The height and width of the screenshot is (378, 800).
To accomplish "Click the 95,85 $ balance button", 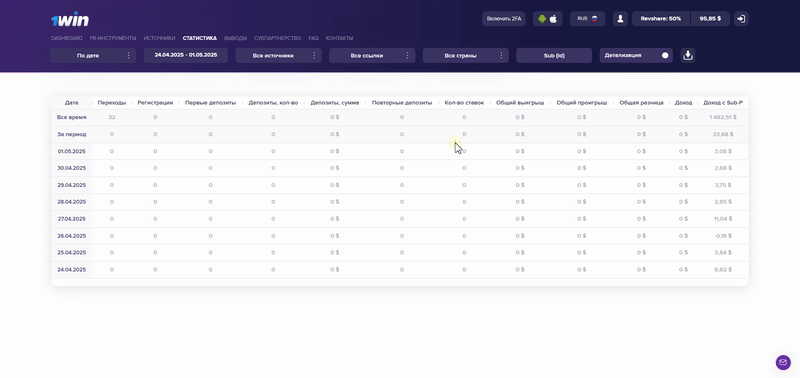I will click(710, 19).
